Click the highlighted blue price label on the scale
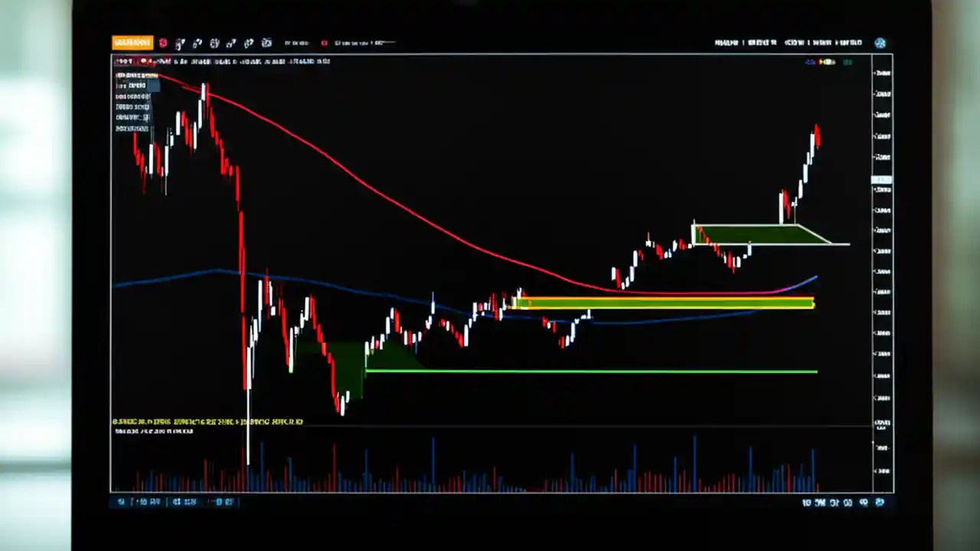Image resolution: width=980 pixels, height=551 pixels. pyautogui.click(x=881, y=180)
